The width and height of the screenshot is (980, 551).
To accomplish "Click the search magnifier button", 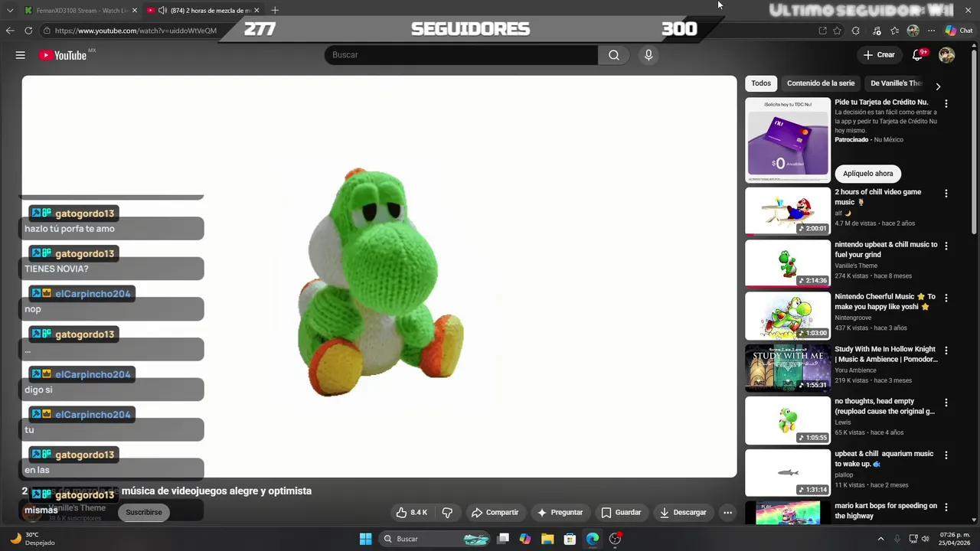I will click(614, 55).
